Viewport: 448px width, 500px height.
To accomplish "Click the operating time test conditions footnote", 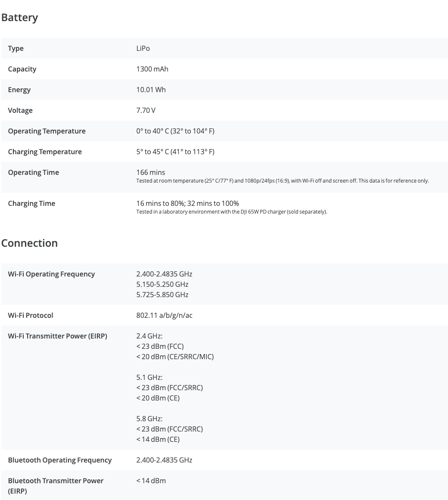I will (x=283, y=181).
